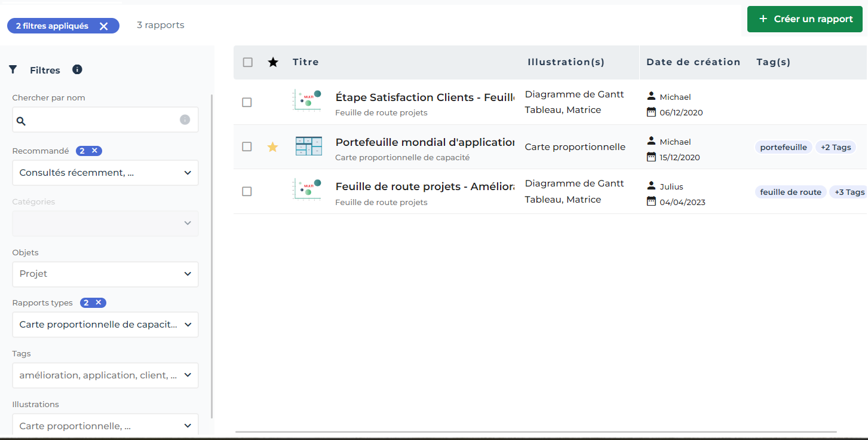The height and width of the screenshot is (440, 868).
Task: Select the Feuille de route projets row checkbox
Action: (247, 191)
